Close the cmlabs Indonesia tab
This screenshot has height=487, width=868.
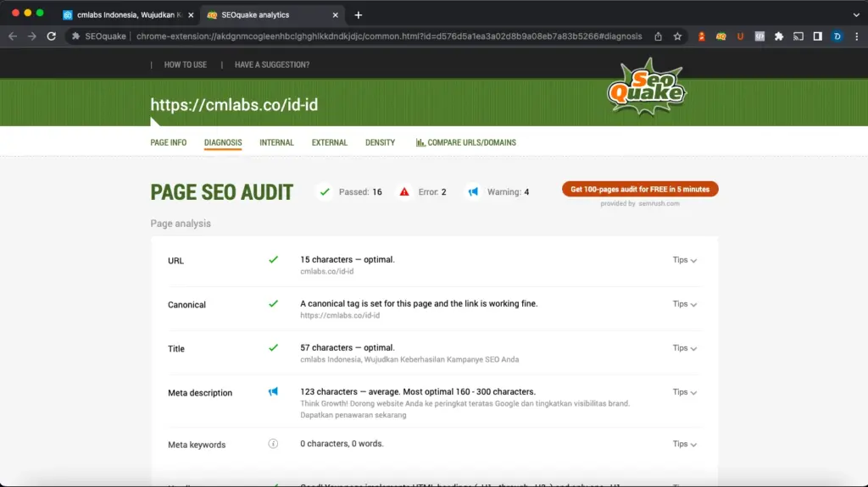[x=191, y=15]
